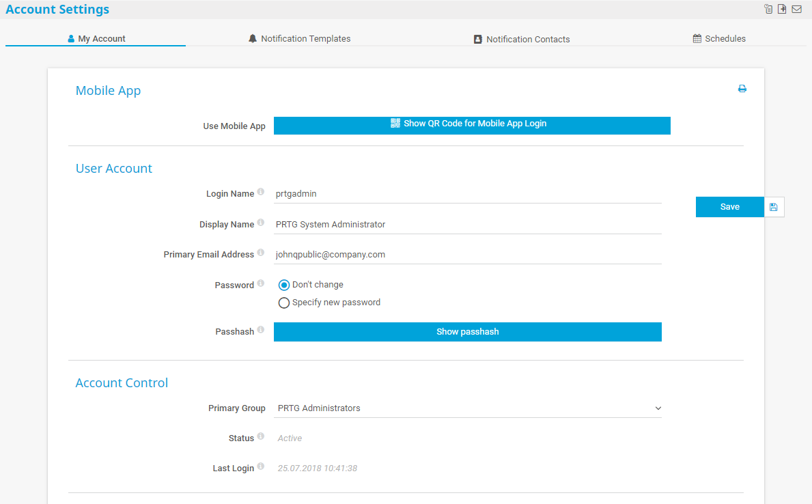Viewport: 812px width, 504px height.
Task: Click into the Display Name field
Action: [468, 225]
